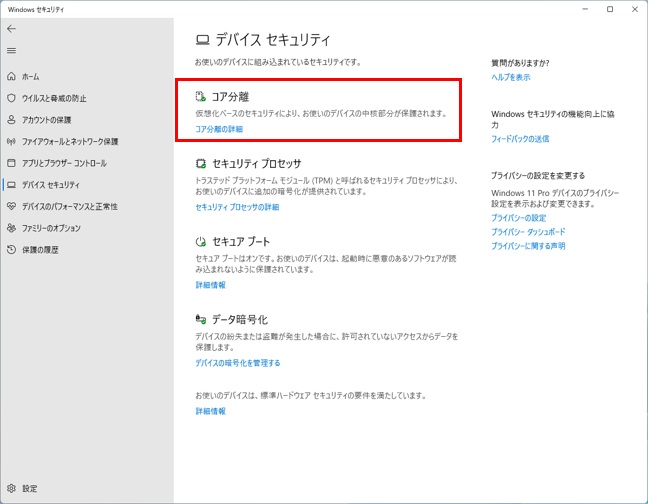The height and width of the screenshot is (504, 648).
Task: Click 詳細情報 link under セキュア ブート
Action: 210,285
